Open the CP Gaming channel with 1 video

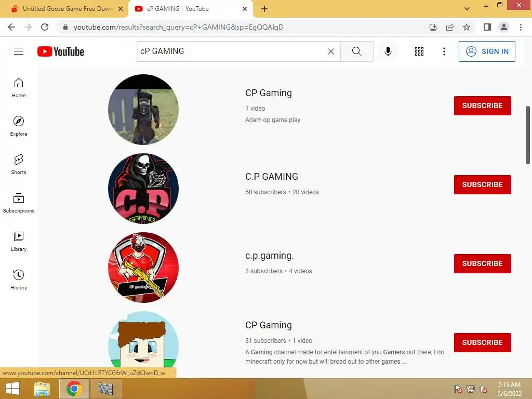click(269, 93)
